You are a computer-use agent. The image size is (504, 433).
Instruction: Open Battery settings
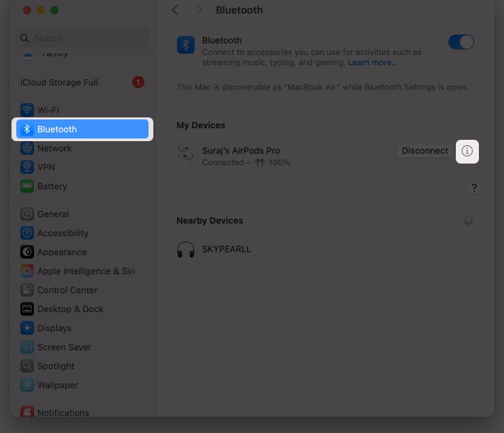coord(82,186)
